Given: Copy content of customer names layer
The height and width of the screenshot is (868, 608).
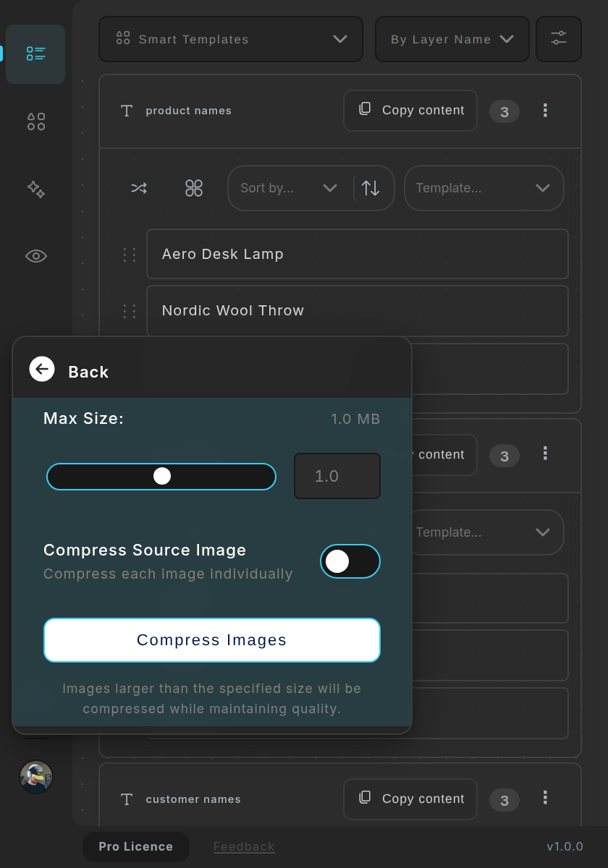Looking at the screenshot, I should pyautogui.click(x=410, y=799).
